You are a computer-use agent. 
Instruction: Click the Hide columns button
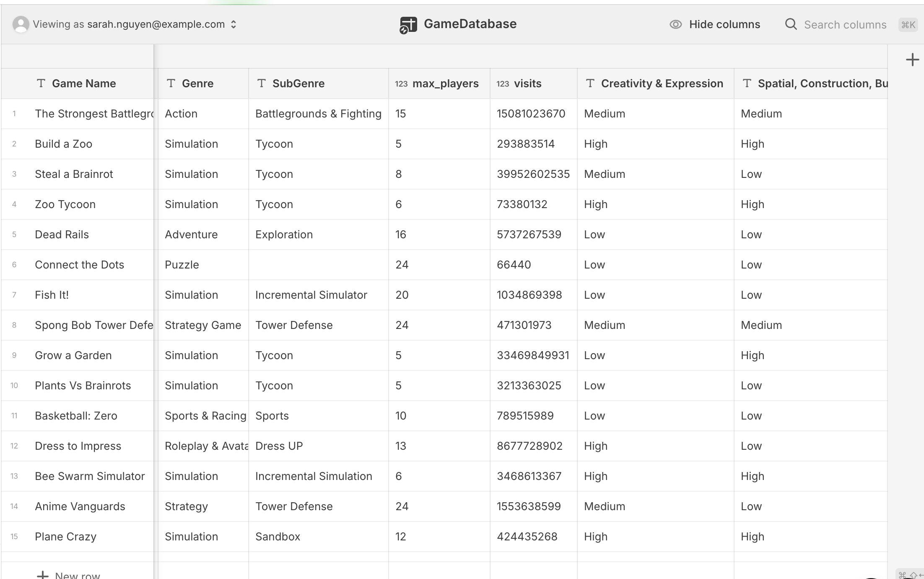tap(724, 24)
